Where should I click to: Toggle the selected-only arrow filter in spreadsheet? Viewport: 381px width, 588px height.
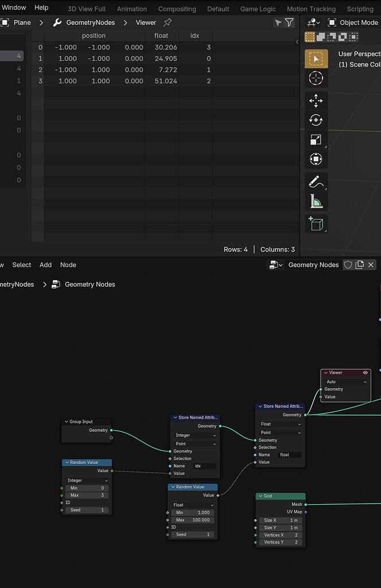click(278, 23)
